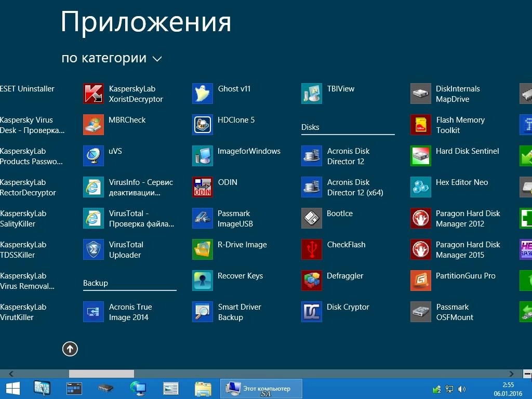This screenshot has width=532, height=399.
Task: Open KasperskyLab XoristDecryptor icon
Action: point(94,94)
